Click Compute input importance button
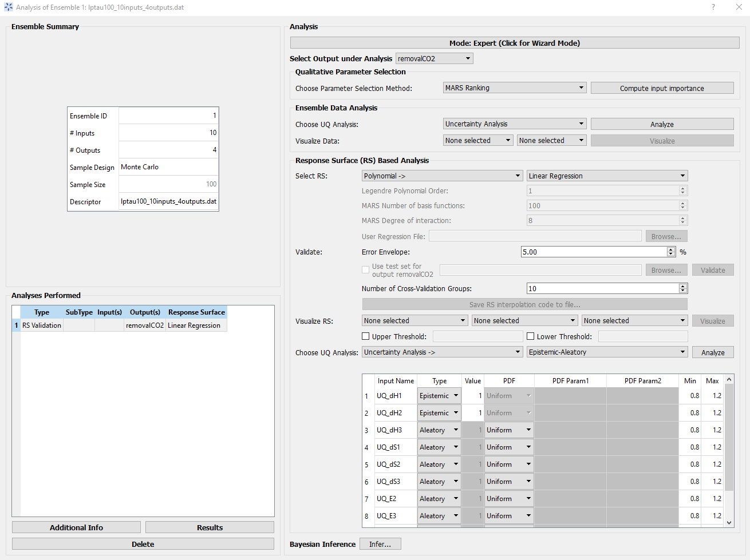 (662, 88)
